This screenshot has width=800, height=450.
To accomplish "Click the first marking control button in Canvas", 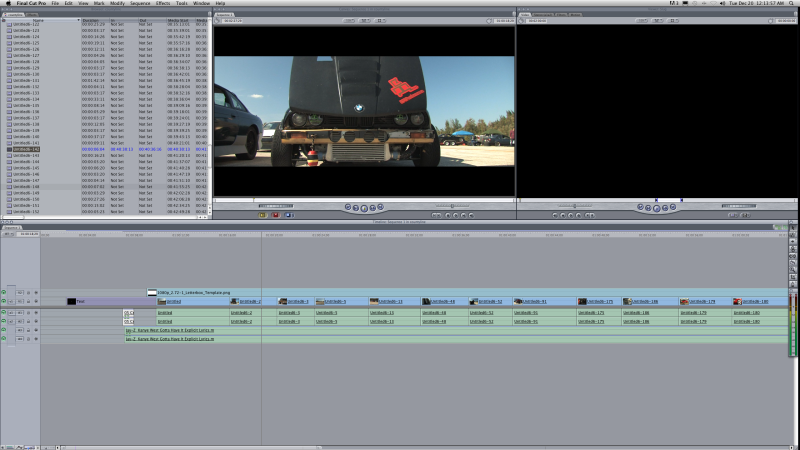I will (434, 215).
